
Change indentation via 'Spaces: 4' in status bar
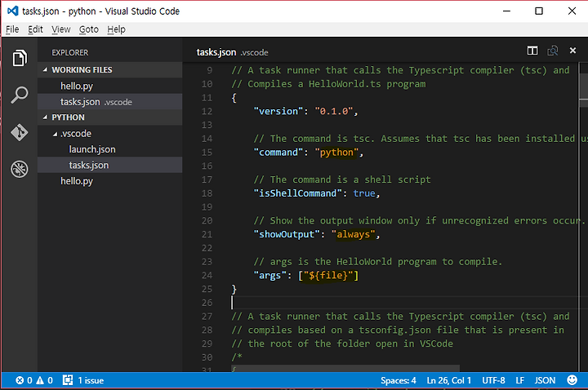pos(398,380)
